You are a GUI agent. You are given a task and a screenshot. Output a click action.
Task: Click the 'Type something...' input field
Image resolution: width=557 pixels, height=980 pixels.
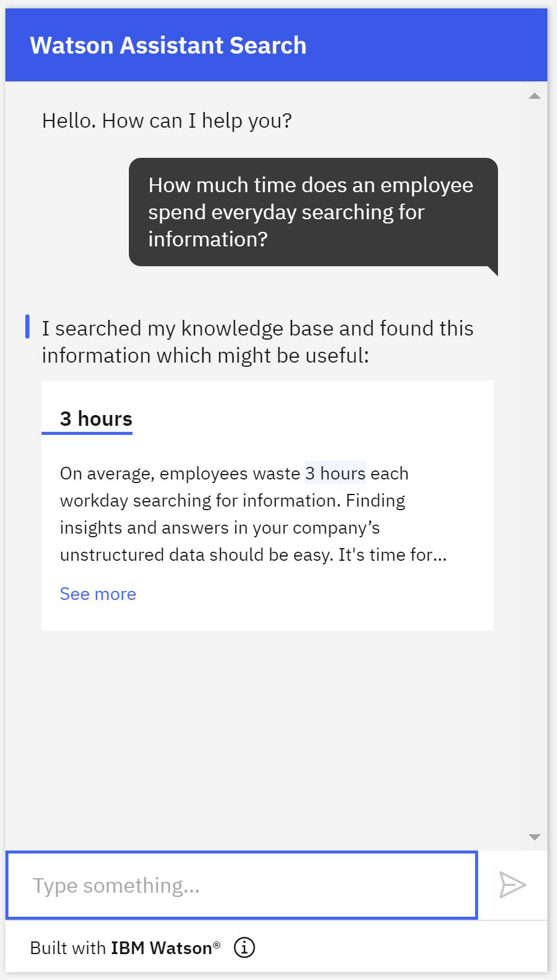(240, 885)
